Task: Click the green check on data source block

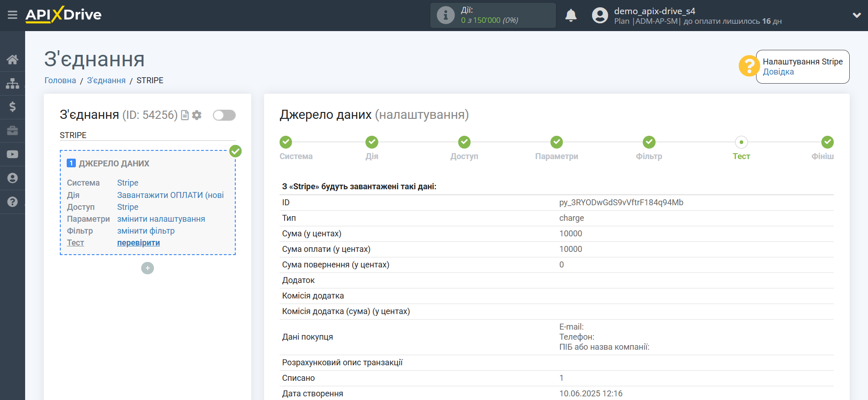Action: [235, 151]
